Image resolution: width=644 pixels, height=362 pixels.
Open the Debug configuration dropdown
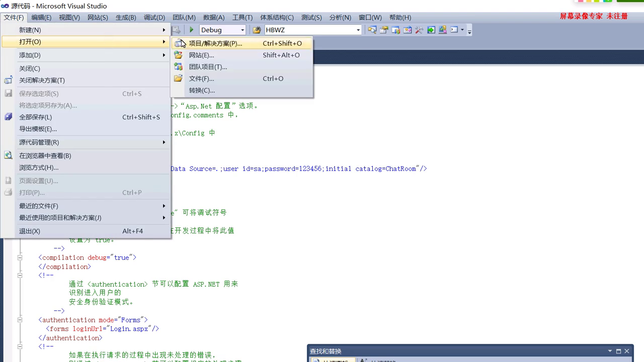coord(243,30)
